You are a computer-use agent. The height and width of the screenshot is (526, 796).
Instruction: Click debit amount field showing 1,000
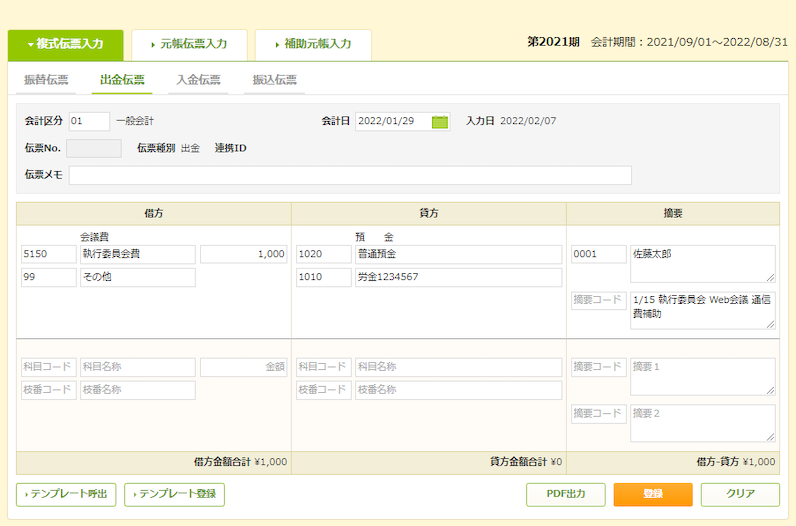[x=245, y=255]
